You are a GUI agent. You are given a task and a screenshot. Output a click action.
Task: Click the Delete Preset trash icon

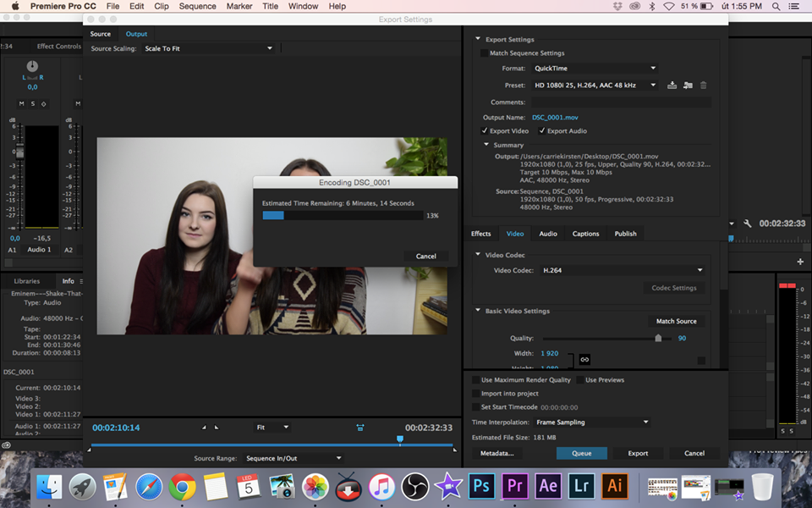click(703, 86)
